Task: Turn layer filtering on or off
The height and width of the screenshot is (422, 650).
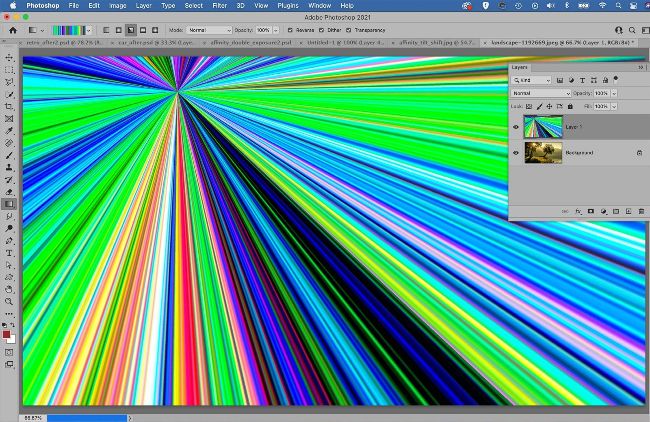Action: [x=616, y=79]
